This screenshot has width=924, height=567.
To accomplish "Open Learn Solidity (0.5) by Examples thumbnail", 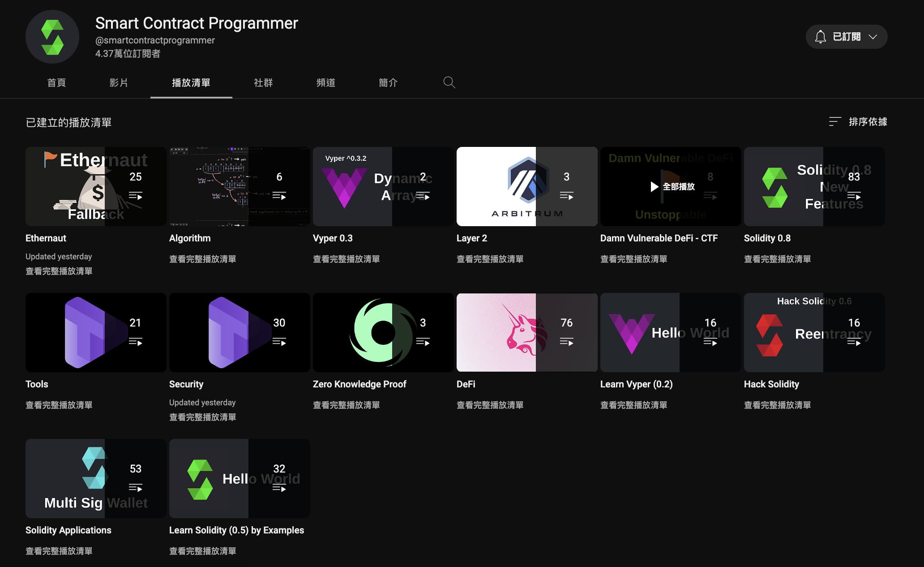I will click(x=239, y=478).
